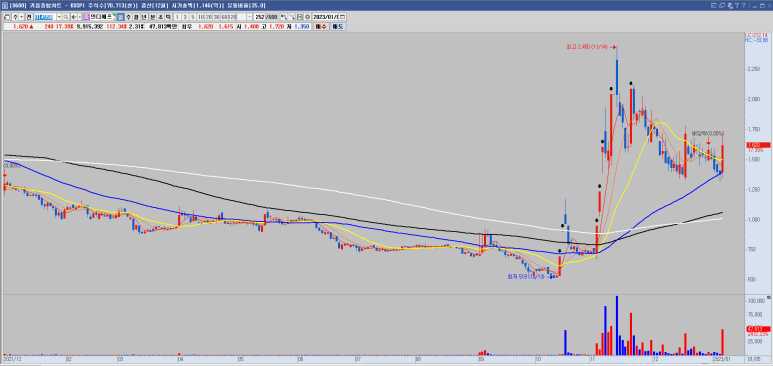The width and height of the screenshot is (773, 366).
Task: Open the period interval dropdown after 120
Action: (x=249, y=17)
